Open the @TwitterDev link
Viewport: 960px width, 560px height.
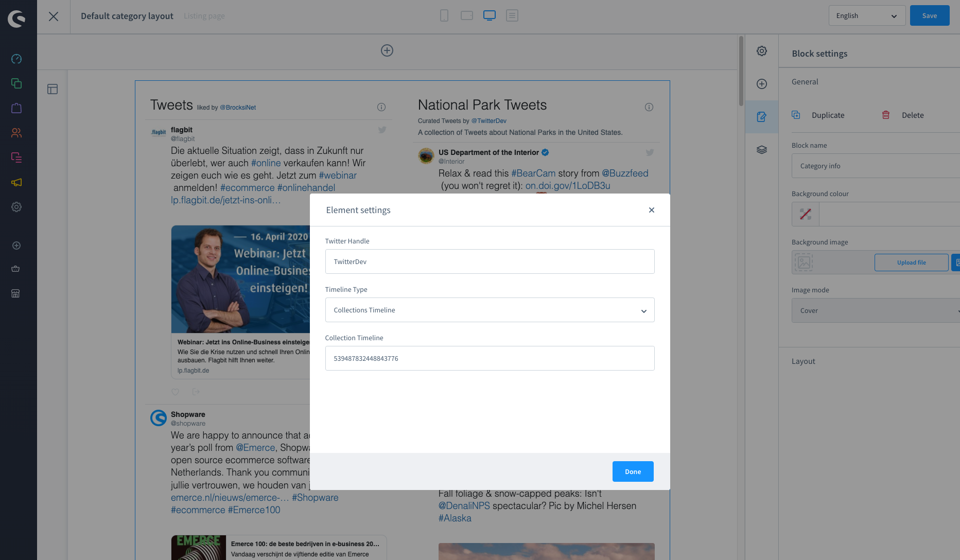click(x=489, y=121)
